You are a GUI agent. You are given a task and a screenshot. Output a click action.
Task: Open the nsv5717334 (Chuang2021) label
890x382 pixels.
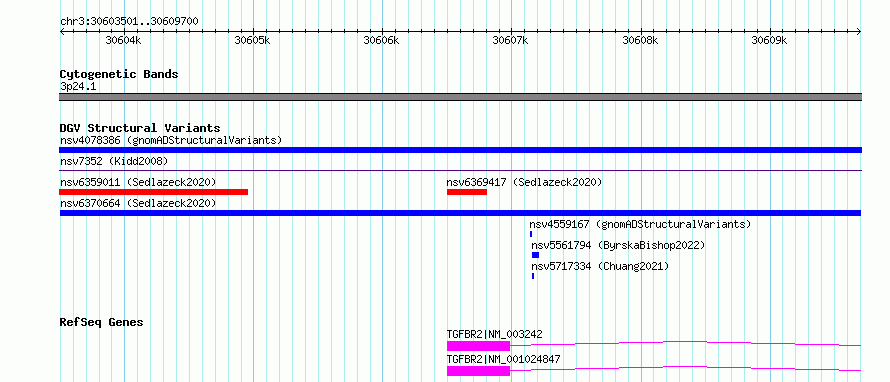(x=600, y=266)
